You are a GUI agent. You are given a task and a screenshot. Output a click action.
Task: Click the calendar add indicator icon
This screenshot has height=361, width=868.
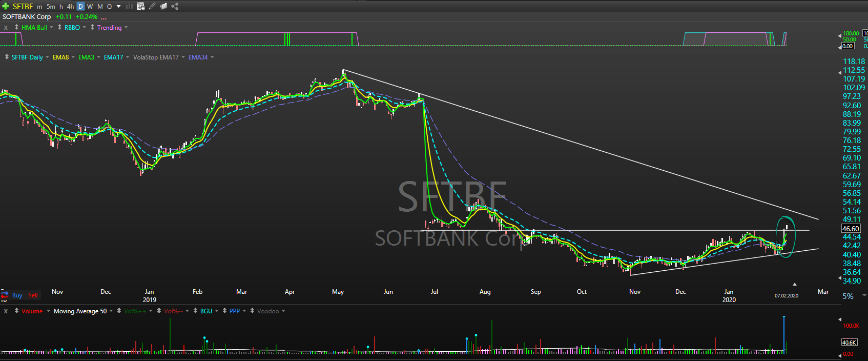pos(141,7)
